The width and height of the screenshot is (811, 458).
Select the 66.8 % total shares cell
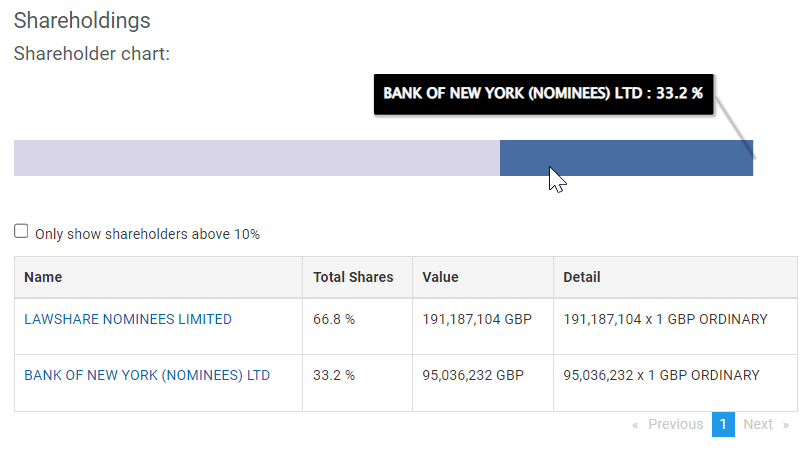point(357,326)
